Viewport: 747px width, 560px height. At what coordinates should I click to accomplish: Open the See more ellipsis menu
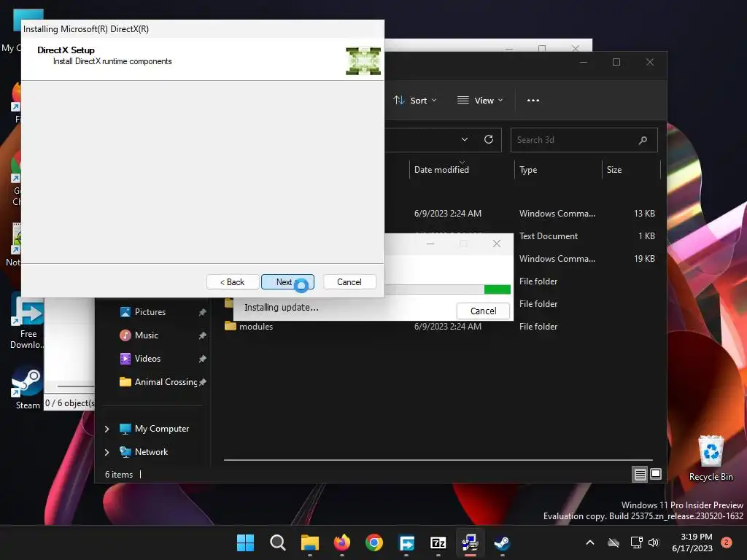(x=533, y=101)
